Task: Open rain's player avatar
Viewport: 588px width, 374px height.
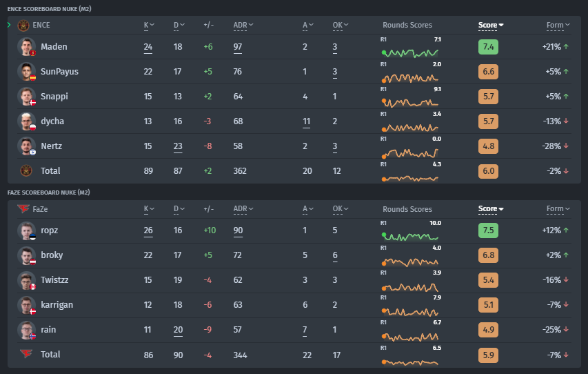Action: (x=27, y=330)
